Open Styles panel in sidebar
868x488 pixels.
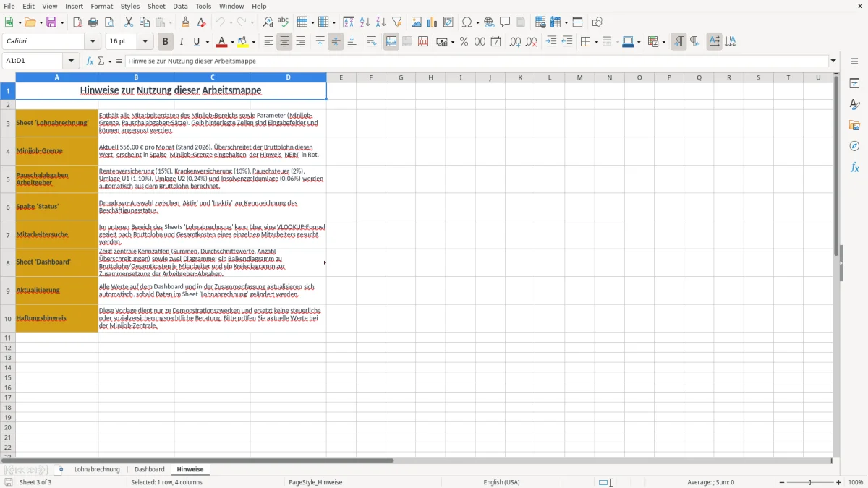click(x=854, y=105)
